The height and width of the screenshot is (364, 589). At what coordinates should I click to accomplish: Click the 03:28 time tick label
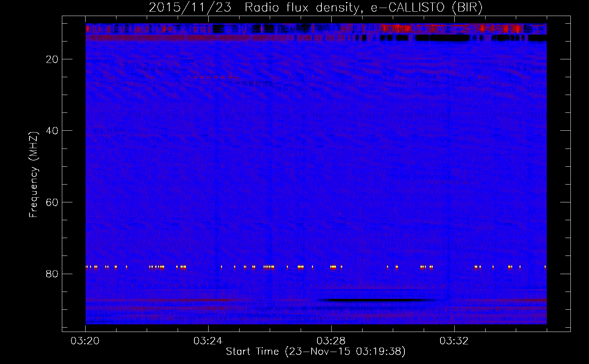[331, 341]
